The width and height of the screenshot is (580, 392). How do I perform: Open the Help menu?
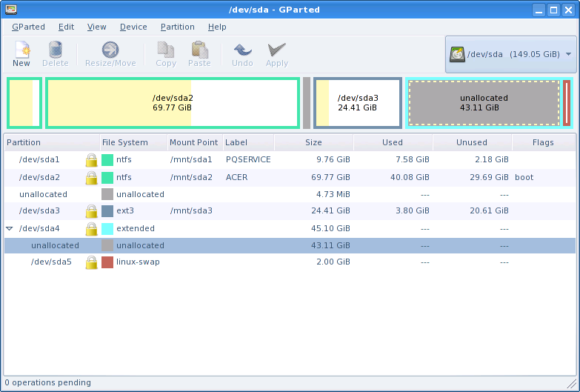point(217,27)
